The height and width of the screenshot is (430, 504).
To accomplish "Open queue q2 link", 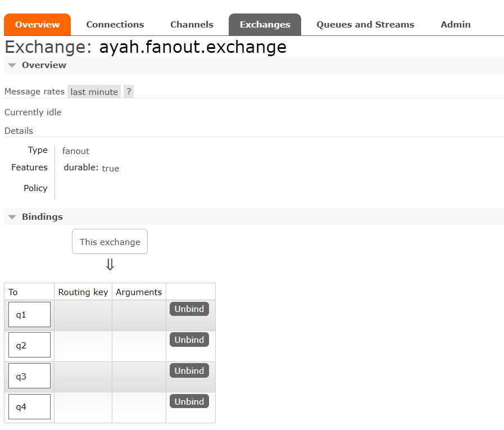I will (21, 346).
